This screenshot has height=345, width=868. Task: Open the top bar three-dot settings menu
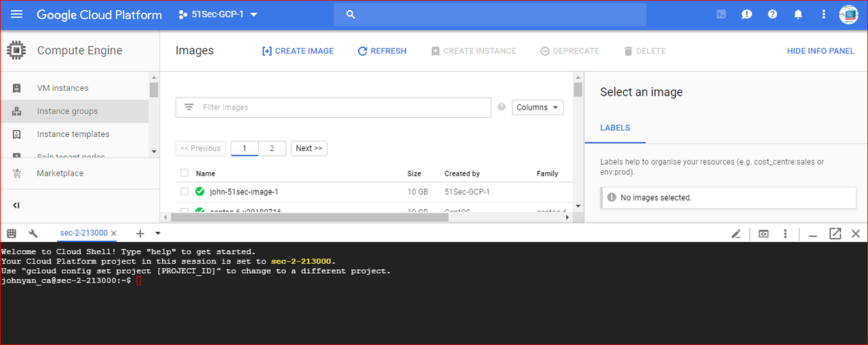pos(823,14)
